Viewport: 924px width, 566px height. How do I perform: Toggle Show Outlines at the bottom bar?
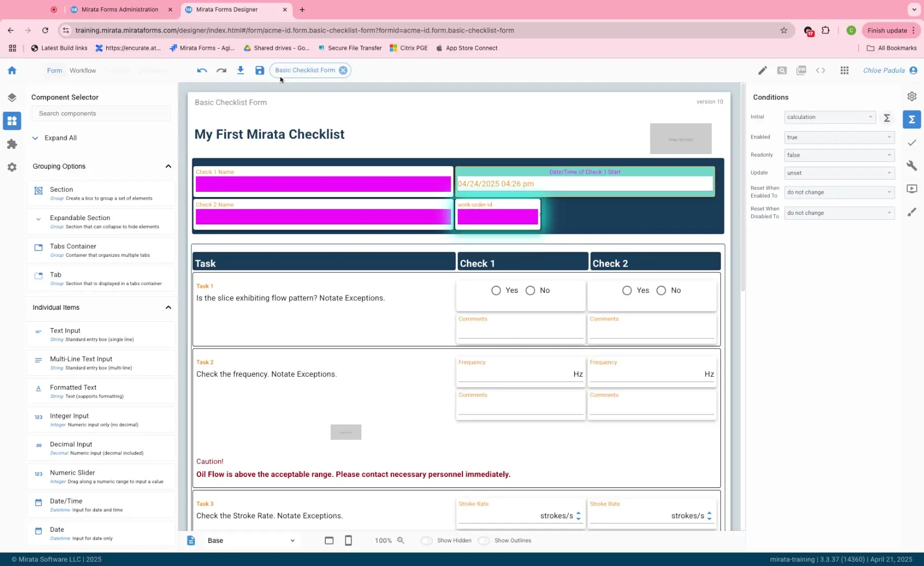click(x=484, y=540)
